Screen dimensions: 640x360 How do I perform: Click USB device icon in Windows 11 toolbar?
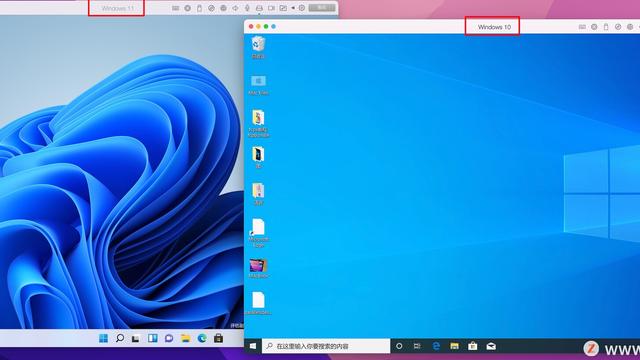(199, 8)
